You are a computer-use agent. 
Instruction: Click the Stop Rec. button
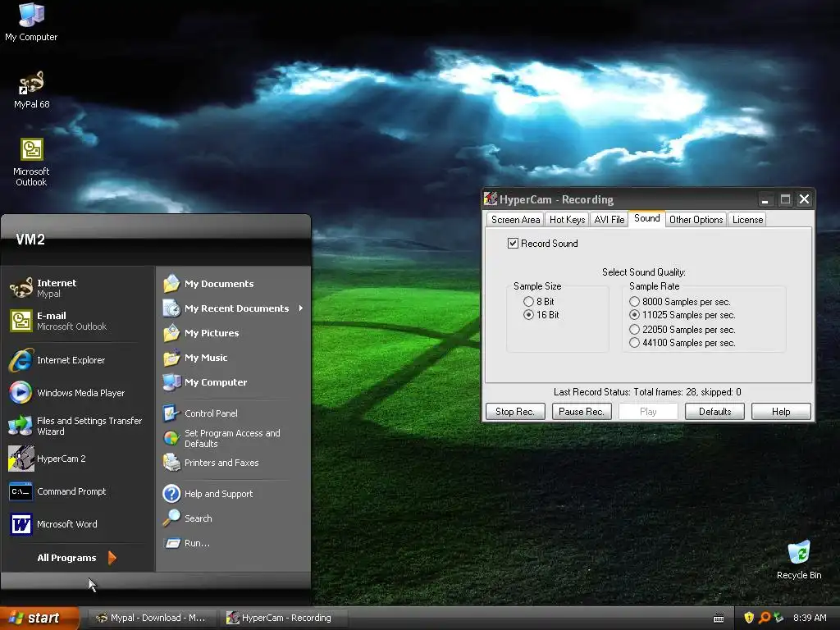[515, 412]
